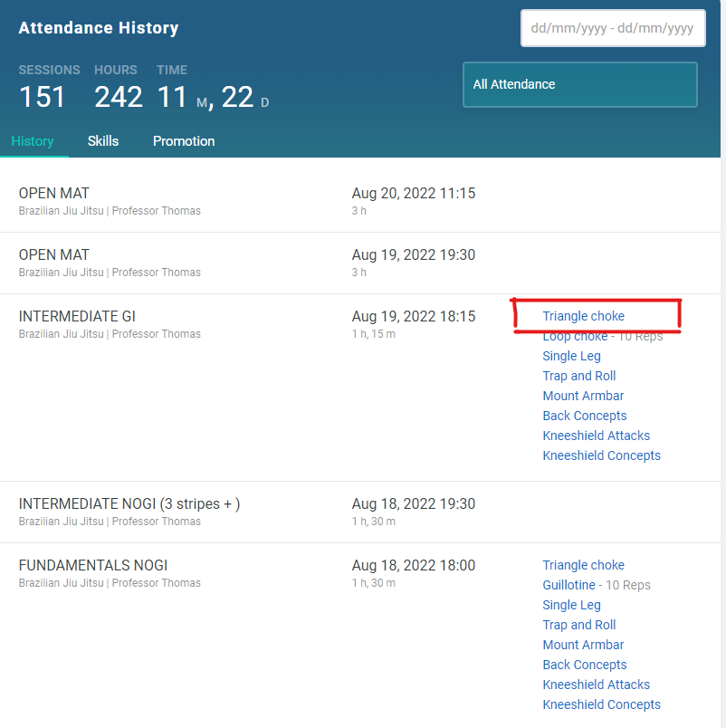This screenshot has width=726, height=728.
Task: Click the Aug 18, 2022 19:30 date
Action: click(x=414, y=504)
